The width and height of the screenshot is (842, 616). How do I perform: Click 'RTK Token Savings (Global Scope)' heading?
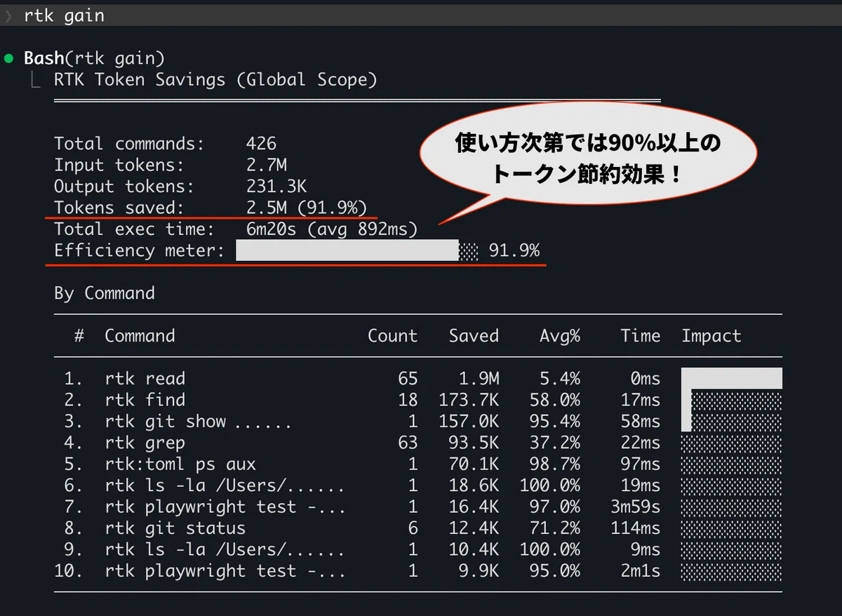[215, 79]
